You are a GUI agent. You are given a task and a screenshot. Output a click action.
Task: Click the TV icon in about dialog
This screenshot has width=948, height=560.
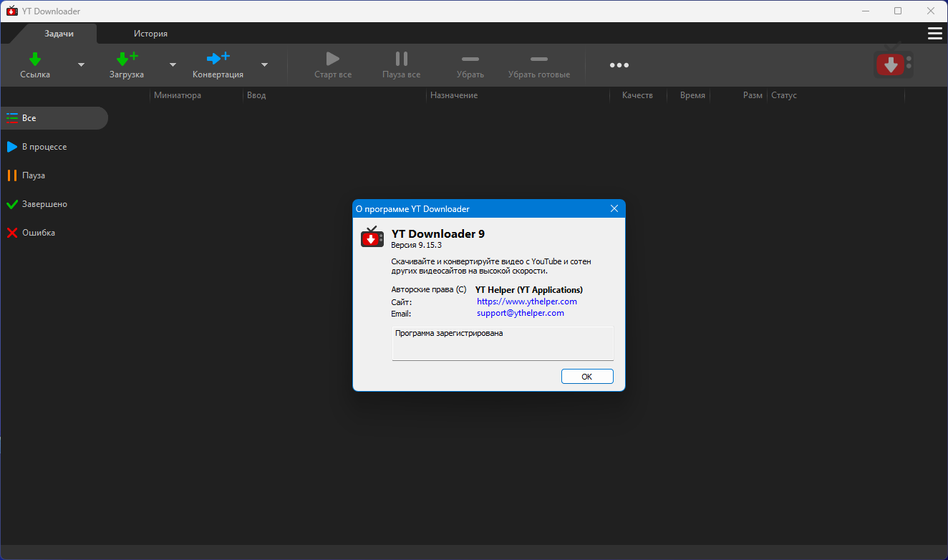click(x=372, y=237)
